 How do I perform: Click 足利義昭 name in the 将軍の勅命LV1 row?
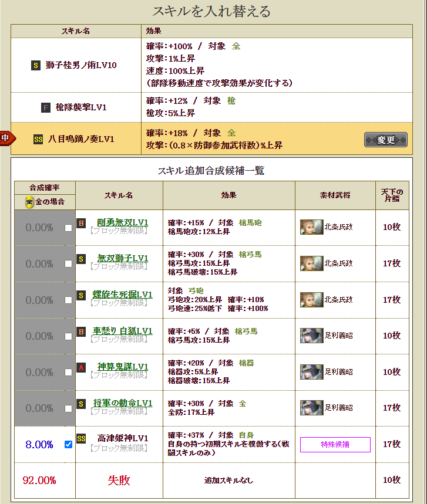coord(338,408)
